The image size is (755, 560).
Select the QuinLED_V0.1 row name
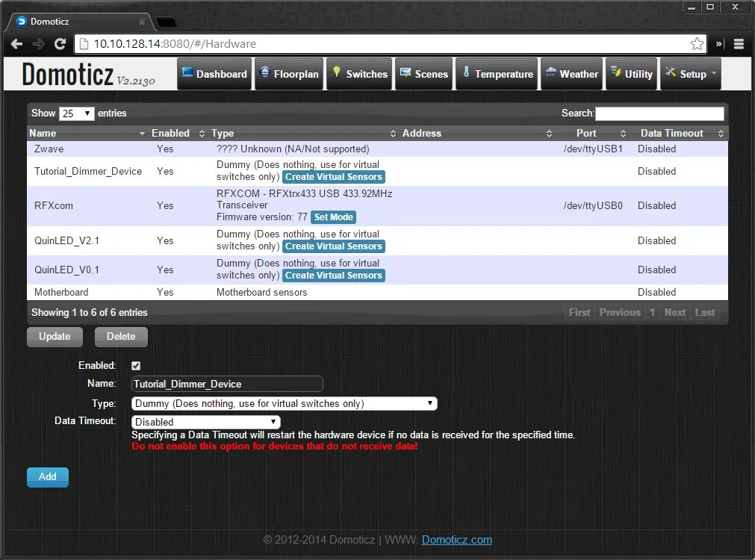coord(66,270)
